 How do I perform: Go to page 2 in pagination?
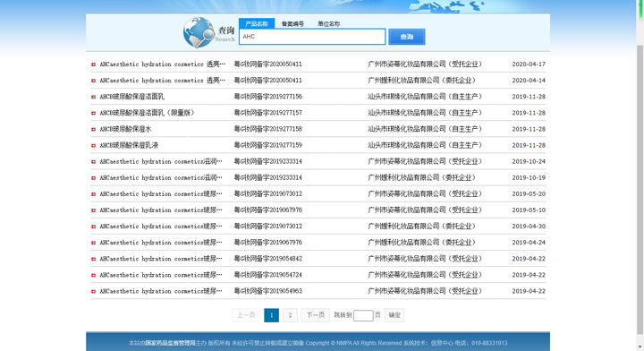coord(290,315)
